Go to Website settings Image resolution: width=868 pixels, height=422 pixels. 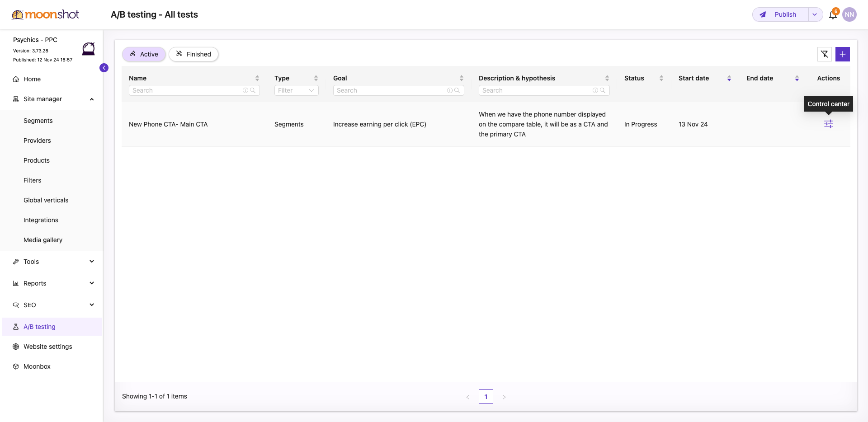[x=48, y=347]
